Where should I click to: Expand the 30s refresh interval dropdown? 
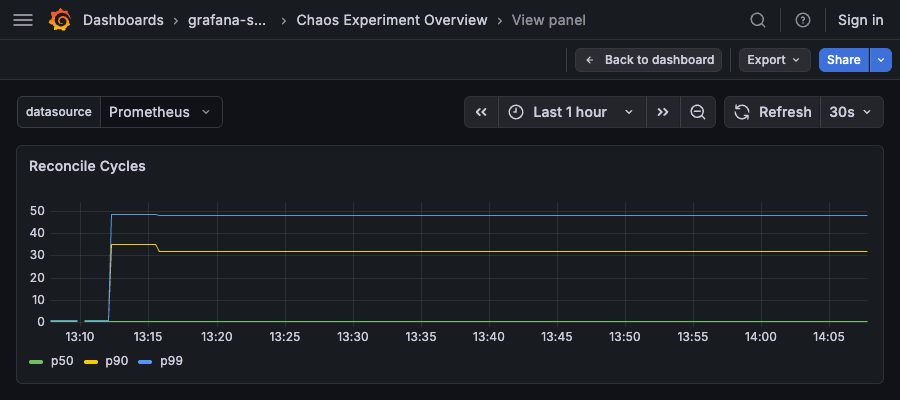[852, 112]
